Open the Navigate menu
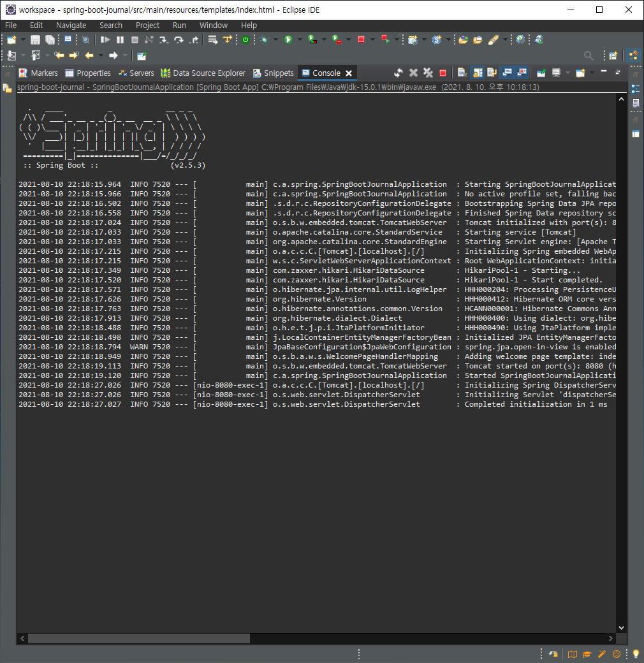Viewport: 644px width, 663px height. (x=71, y=25)
